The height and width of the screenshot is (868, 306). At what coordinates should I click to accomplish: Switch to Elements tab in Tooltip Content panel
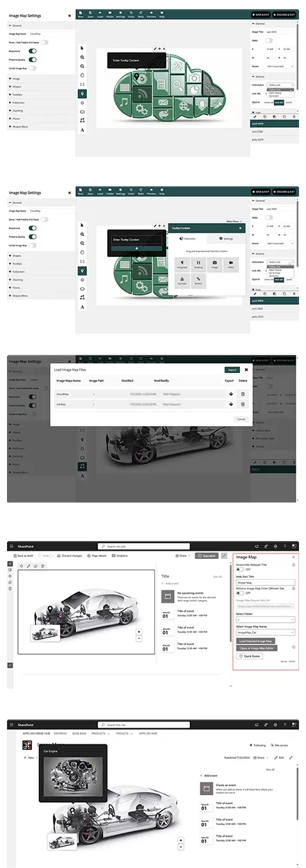pos(188,237)
